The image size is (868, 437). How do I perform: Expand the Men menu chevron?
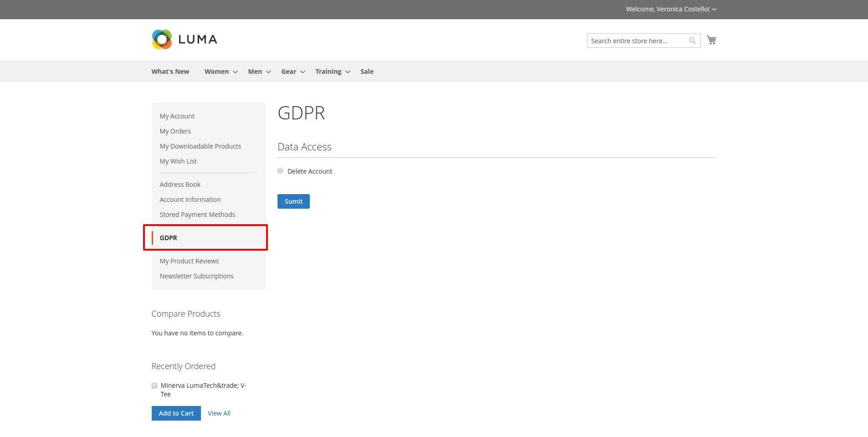(x=268, y=72)
